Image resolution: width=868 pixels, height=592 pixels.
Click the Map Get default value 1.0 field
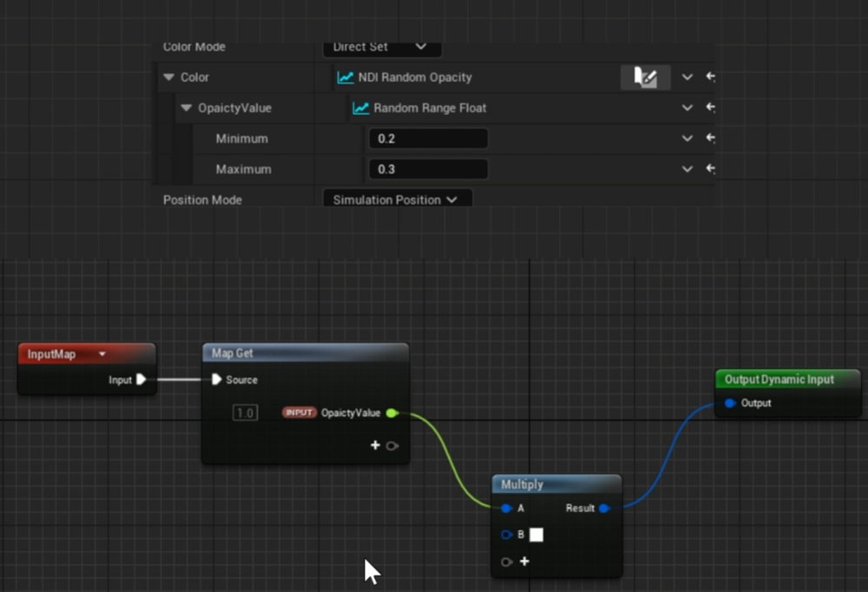[246, 412]
